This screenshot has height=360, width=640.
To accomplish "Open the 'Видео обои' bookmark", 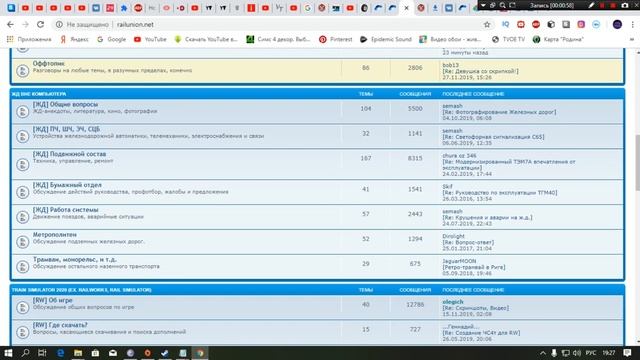I will click(451, 39).
